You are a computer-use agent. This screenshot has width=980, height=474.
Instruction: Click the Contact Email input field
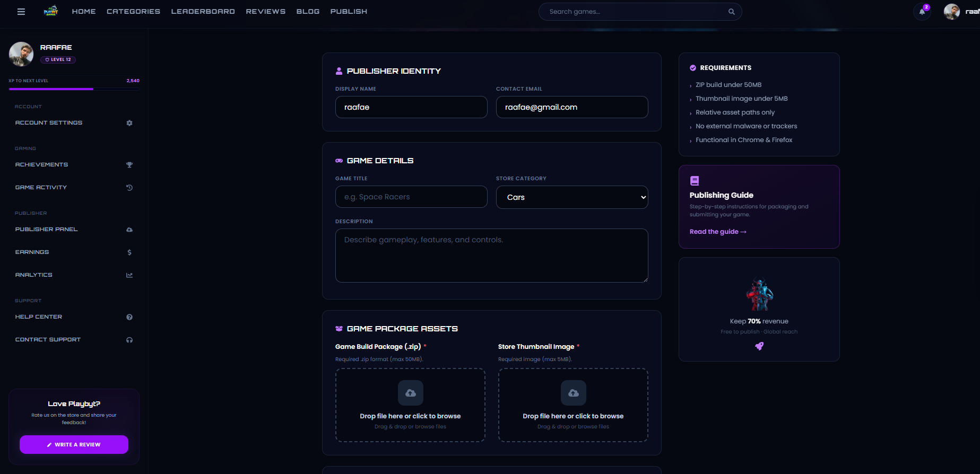coord(572,107)
